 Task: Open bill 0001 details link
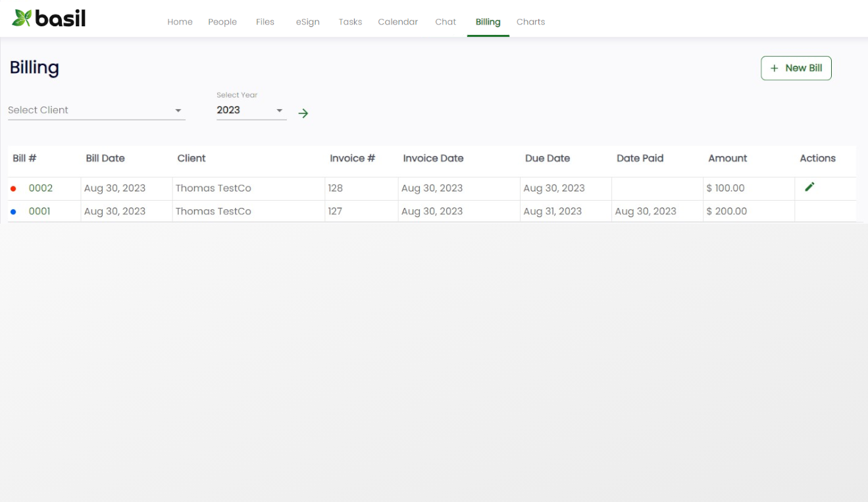click(x=40, y=211)
